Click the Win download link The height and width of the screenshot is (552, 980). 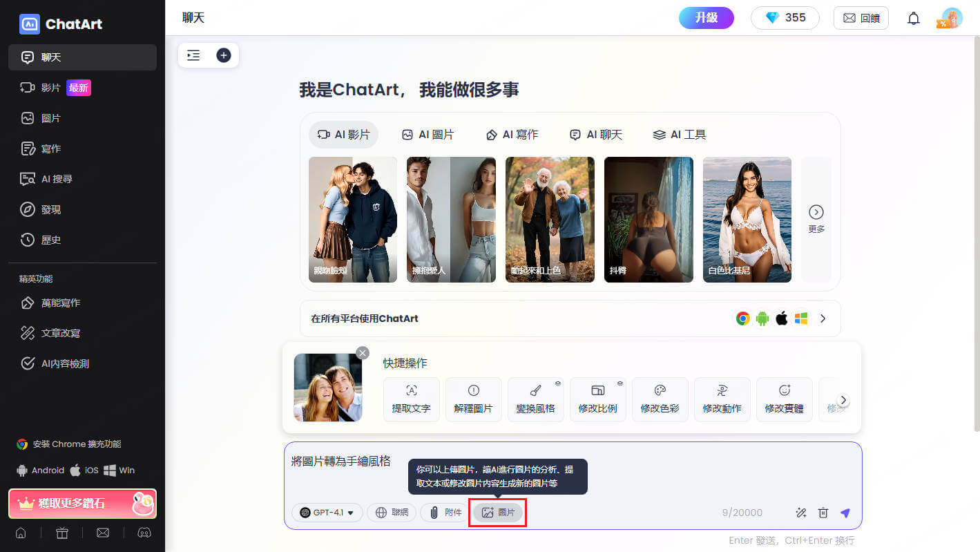119,470
